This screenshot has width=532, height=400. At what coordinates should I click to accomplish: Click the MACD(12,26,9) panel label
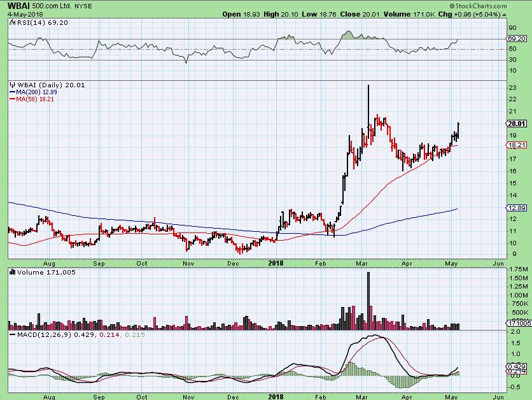(x=45, y=335)
